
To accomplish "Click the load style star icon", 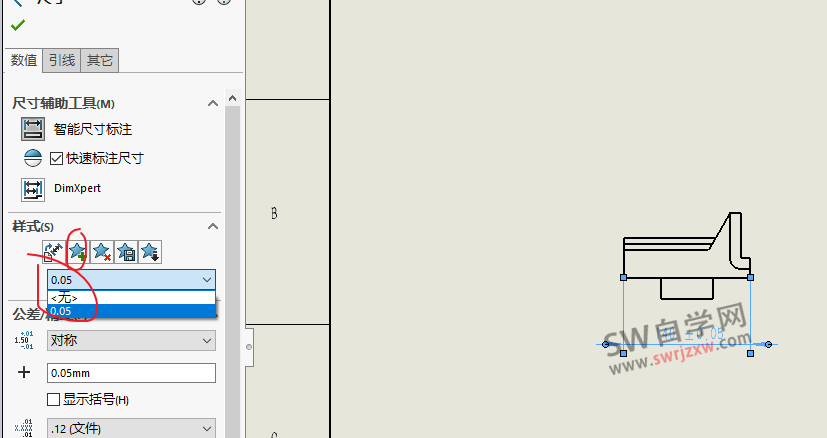I will click(150, 252).
